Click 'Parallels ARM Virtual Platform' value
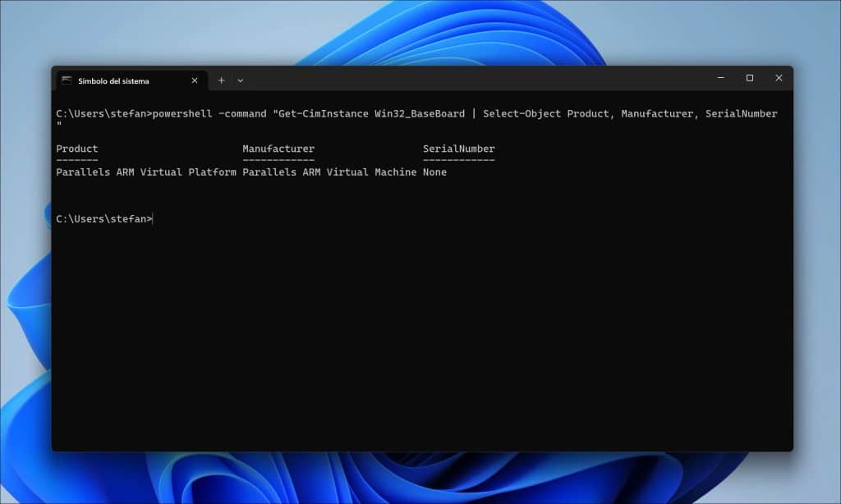This screenshot has width=841, height=504. click(x=146, y=172)
